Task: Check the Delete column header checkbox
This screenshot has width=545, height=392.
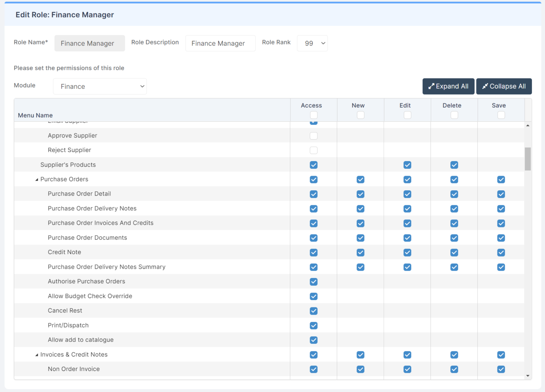Action: (x=454, y=115)
